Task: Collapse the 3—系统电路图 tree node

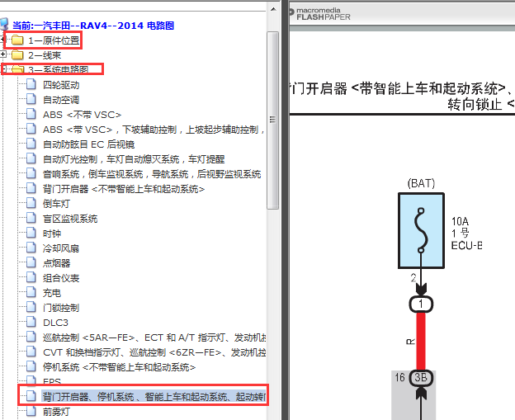Action: (3, 69)
